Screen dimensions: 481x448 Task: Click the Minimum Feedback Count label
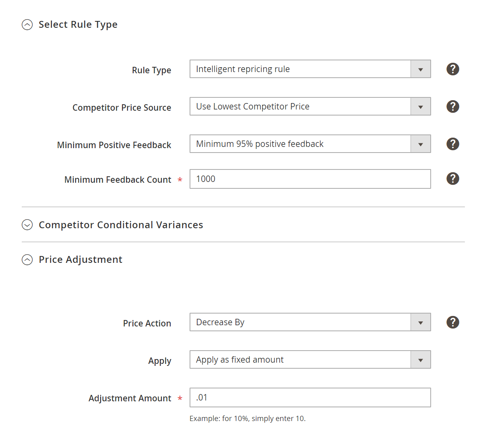118,180
